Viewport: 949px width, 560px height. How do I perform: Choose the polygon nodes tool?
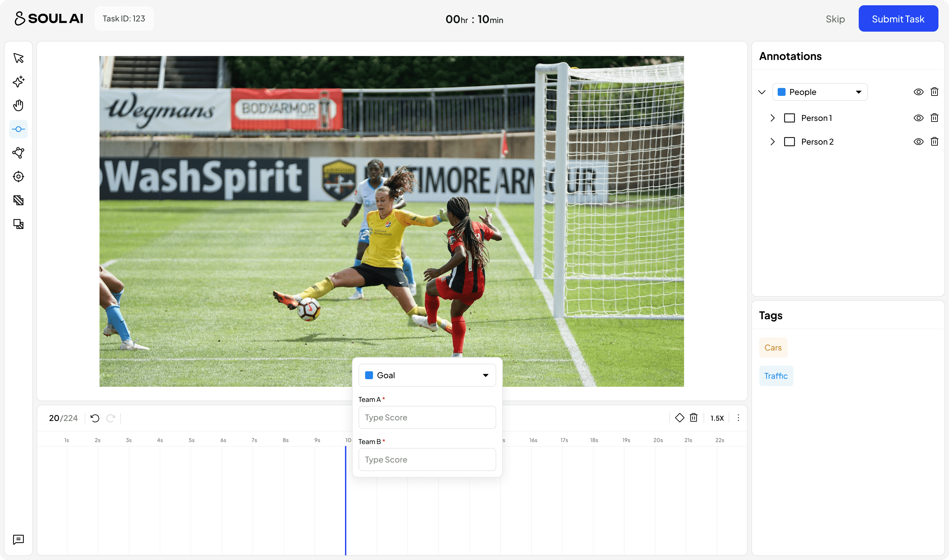[18, 153]
